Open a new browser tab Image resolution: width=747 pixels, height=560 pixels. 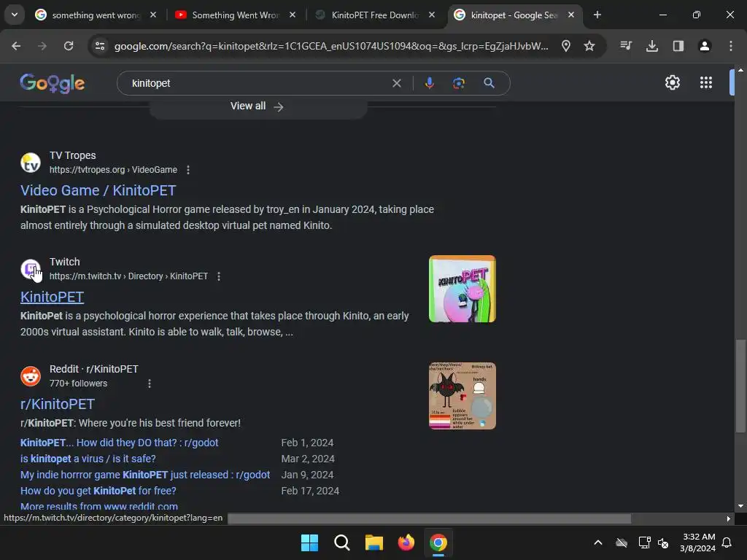[597, 15]
